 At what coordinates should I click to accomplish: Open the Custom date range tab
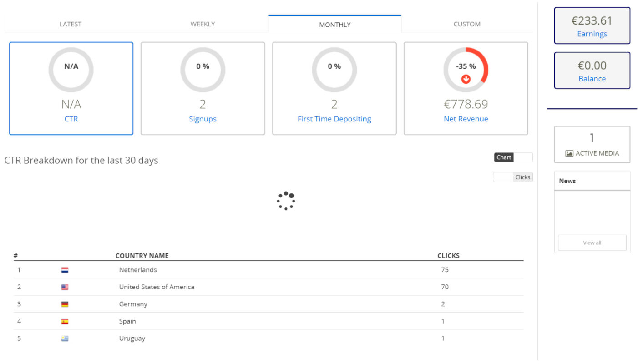click(467, 24)
